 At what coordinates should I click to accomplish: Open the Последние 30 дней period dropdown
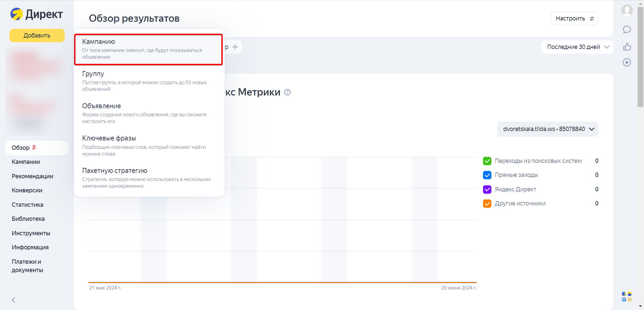(x=577, y=47)
